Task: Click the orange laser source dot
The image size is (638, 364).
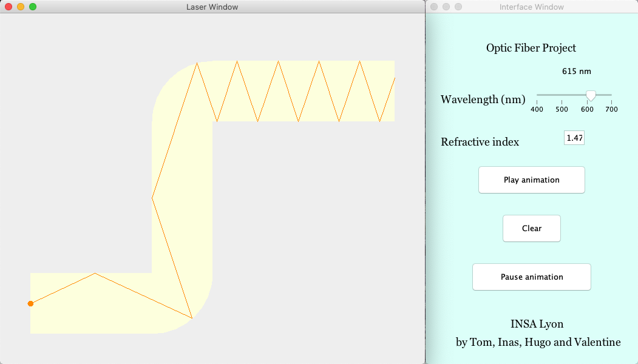Action: click(x=30, y=303)
